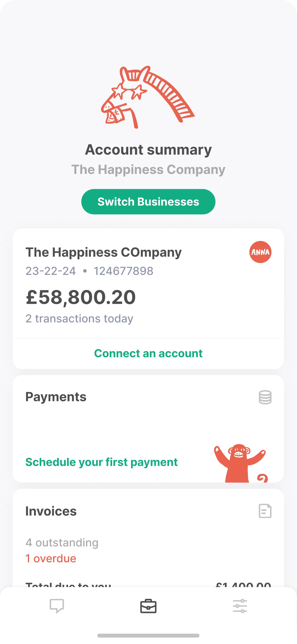Open the chat tab icon
This screenshot has height=644, width=297.
coord(57,606)
